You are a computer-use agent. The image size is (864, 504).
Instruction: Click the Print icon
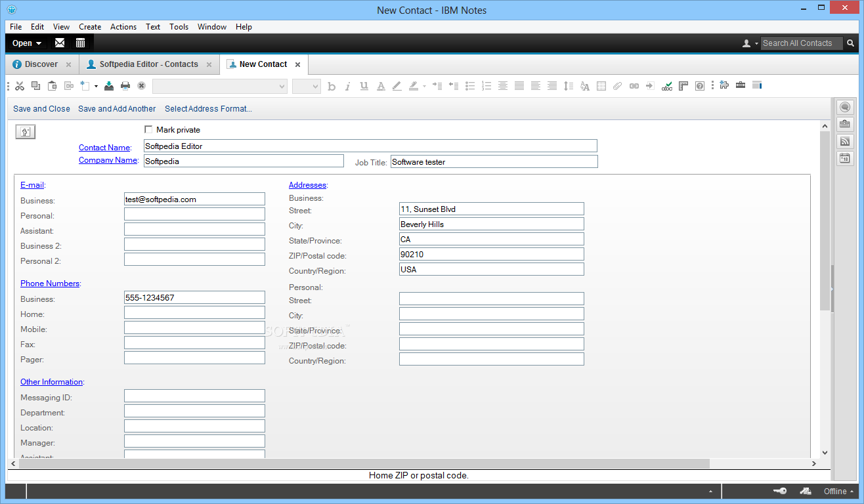(125, 86)
